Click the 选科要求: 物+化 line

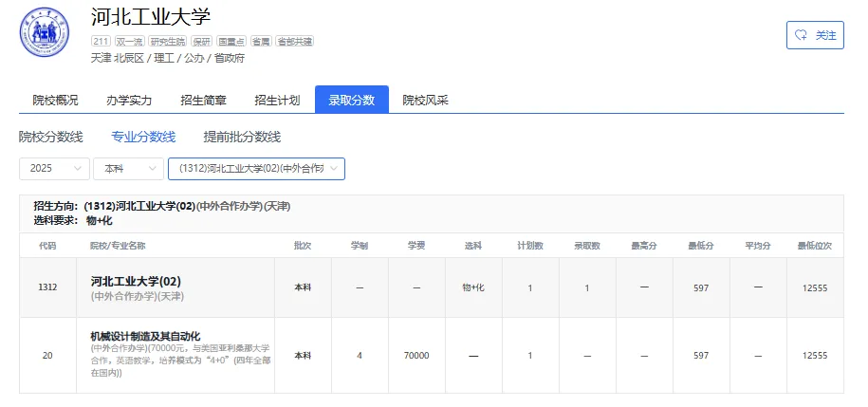tap(73, 220)
